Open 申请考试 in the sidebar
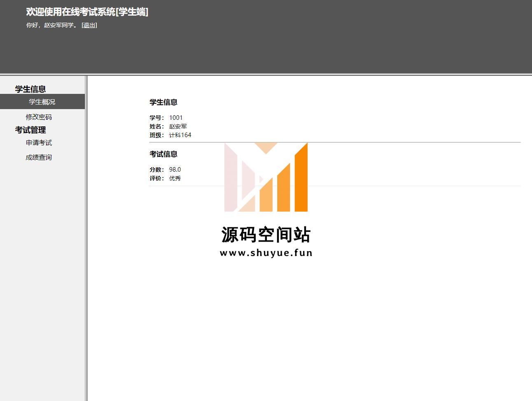532x401 pixels. (39, 143)
